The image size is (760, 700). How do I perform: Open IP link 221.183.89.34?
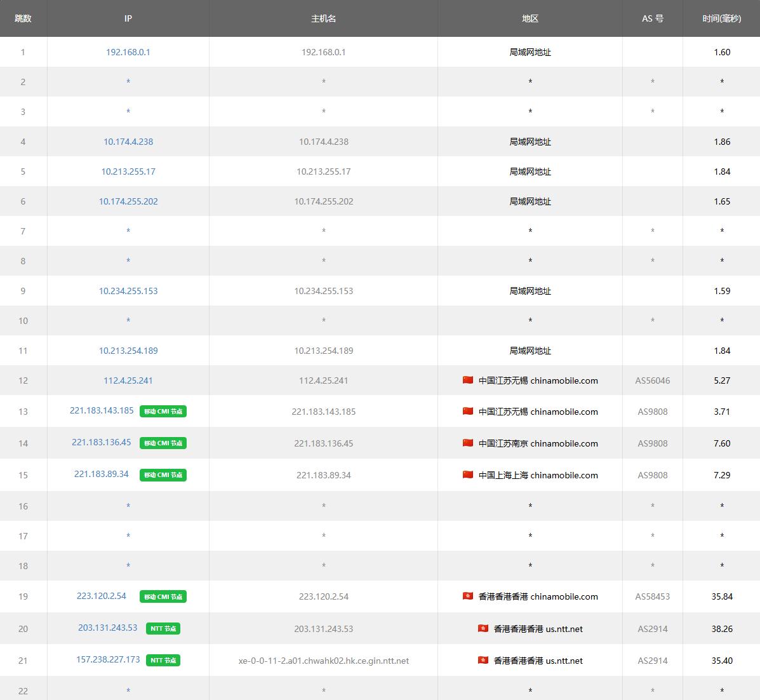click(x=102, y=474)
